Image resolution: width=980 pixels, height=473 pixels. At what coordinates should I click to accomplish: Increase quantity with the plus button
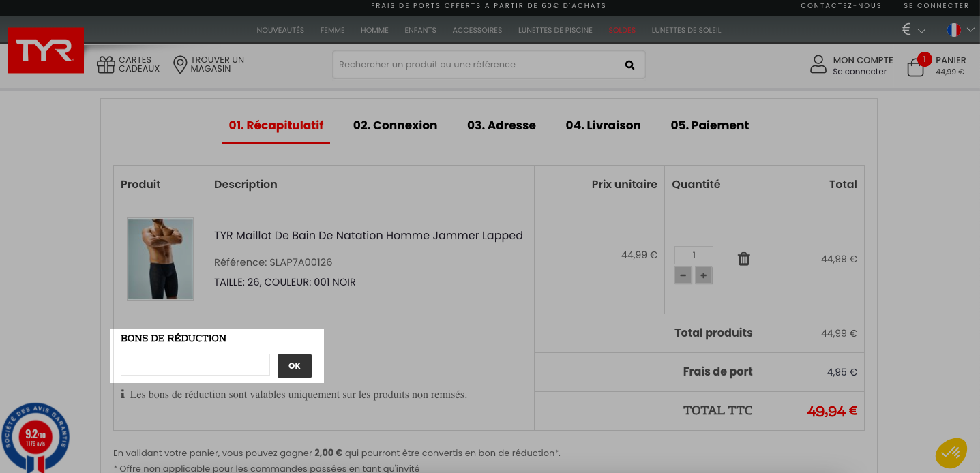tap(704, 275)
